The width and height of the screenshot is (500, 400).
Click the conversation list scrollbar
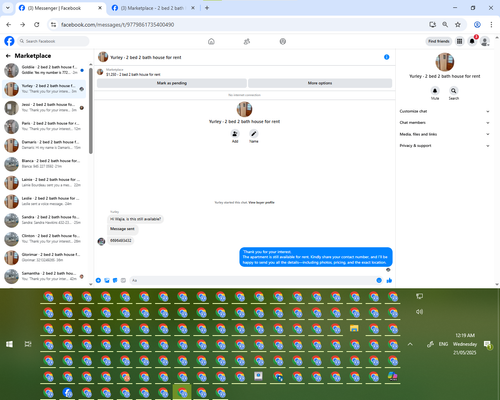[x=91, y=111]
